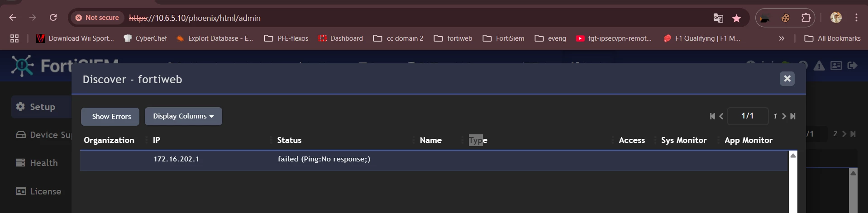Click the FortiSIEM logo
The image size is (868, 213).
click(65, 66)
